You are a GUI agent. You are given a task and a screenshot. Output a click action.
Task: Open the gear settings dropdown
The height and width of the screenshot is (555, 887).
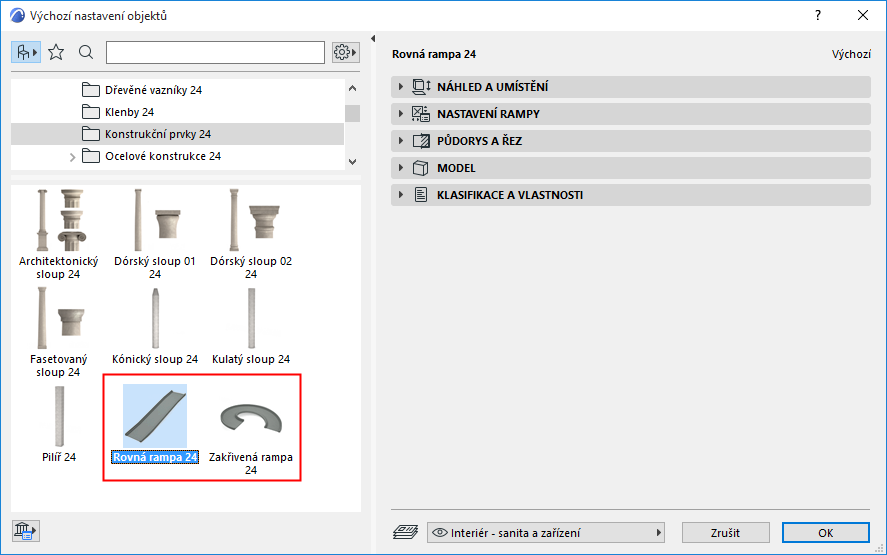coord(346,53)
